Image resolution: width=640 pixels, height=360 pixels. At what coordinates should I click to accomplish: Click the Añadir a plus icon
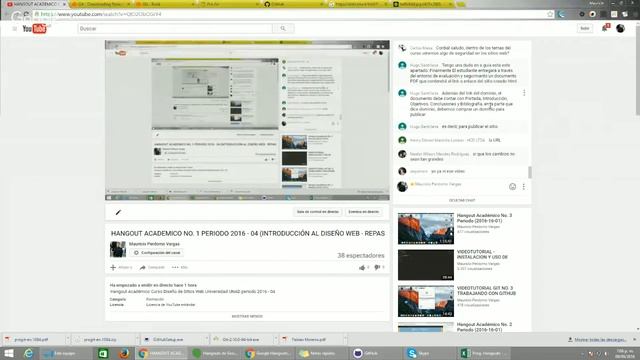coord(113,267)
